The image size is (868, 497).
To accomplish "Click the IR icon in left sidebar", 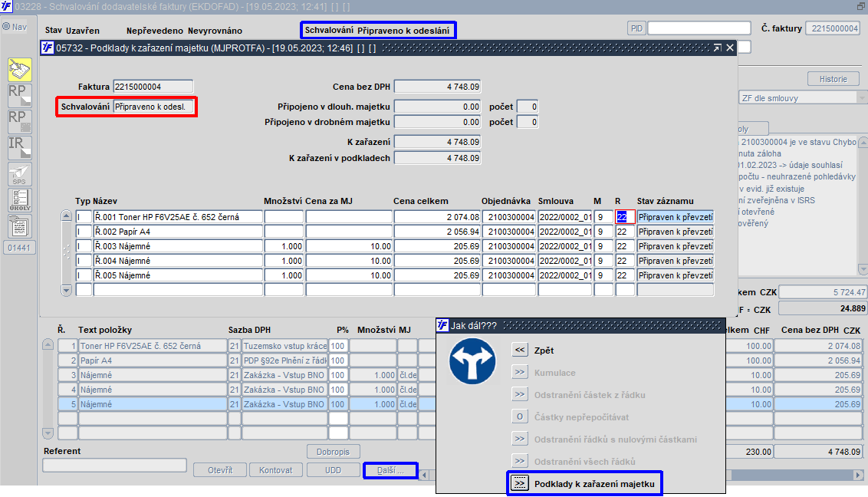I will [19, 147].
